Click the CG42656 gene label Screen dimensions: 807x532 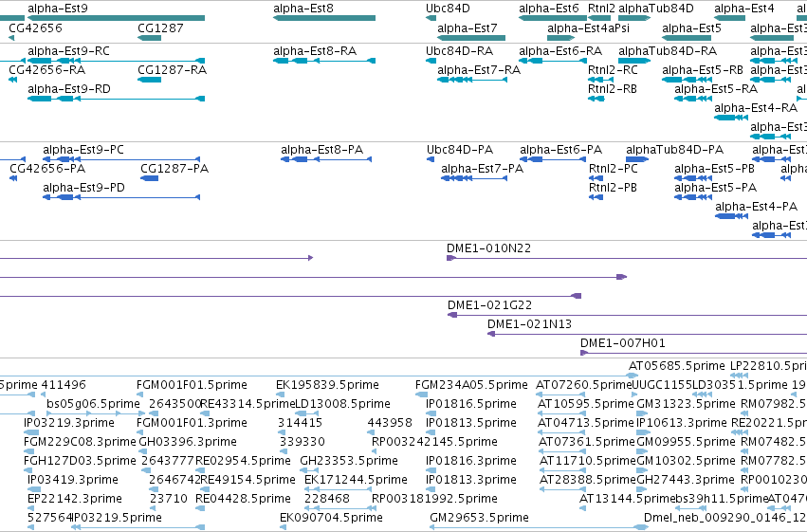point(35,28)
